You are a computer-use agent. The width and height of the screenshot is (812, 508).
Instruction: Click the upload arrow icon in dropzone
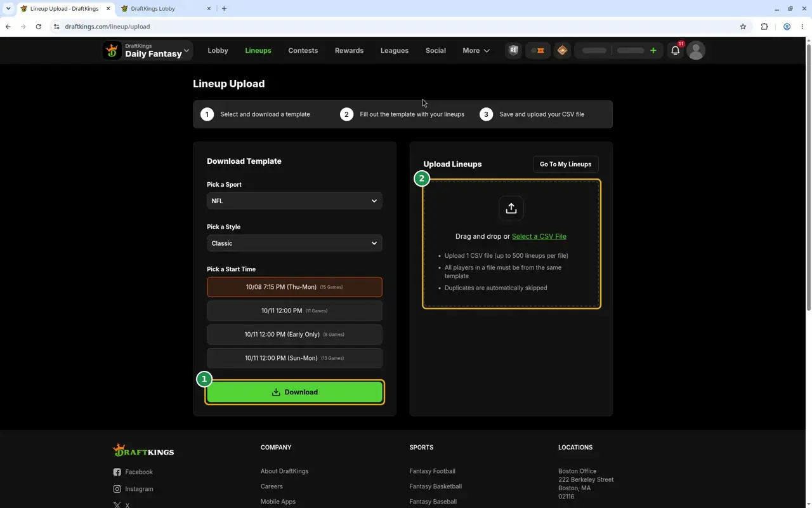pyautogui.click(x=511, y=208)
